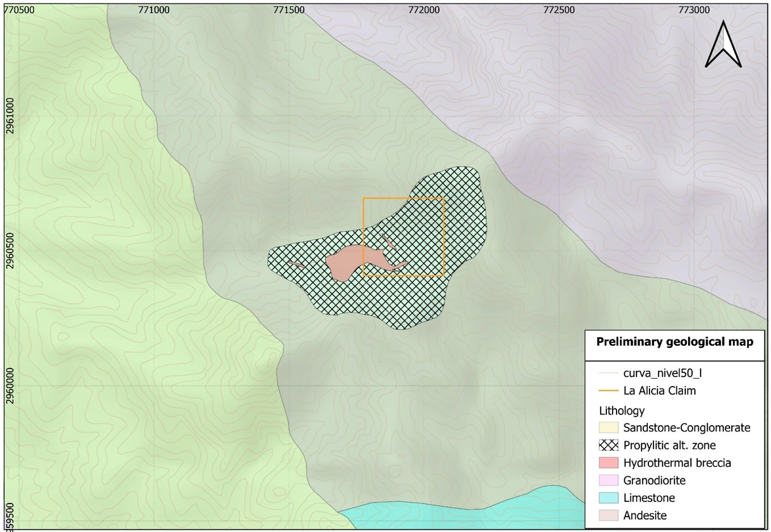Click the north arrow symbol
This screenshot has width=771, height=532.
pyautogui.click(x=723, y=45)
